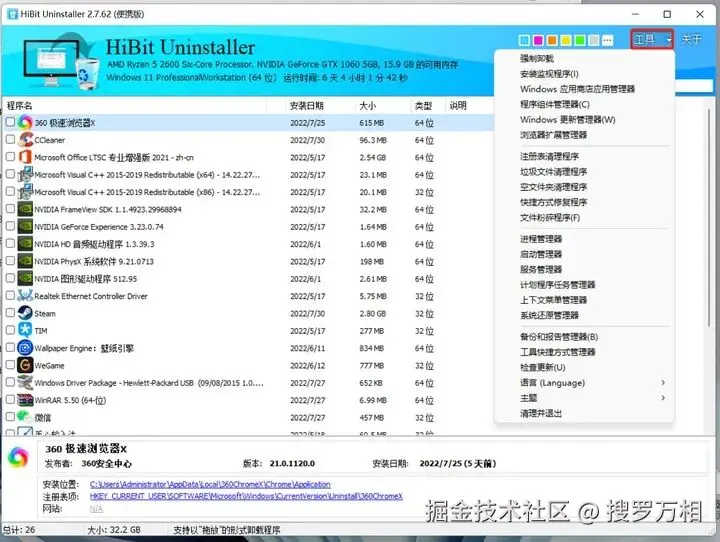Screen dimensions: 720x542
Task: Tick the 微信 row checkbox
Action: click(x=10, y=417)
